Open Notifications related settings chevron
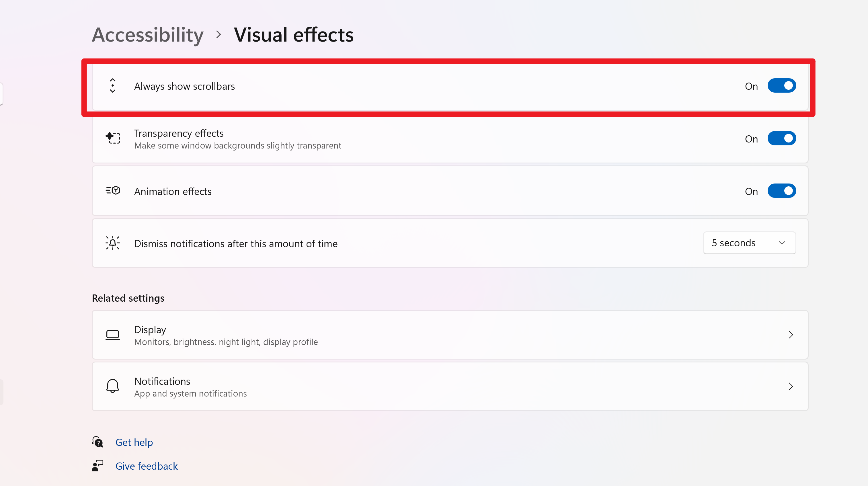The width and height of the screenshot is (868, 486). point(791,386)
